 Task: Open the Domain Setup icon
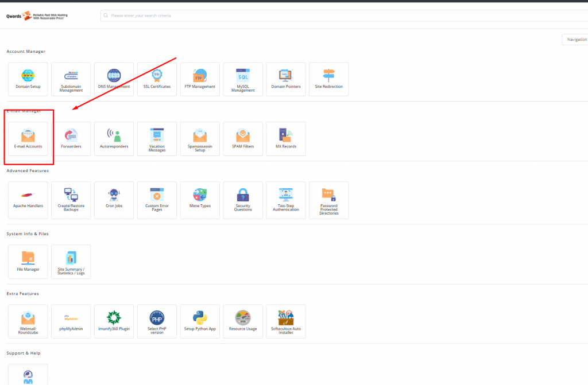28,79
